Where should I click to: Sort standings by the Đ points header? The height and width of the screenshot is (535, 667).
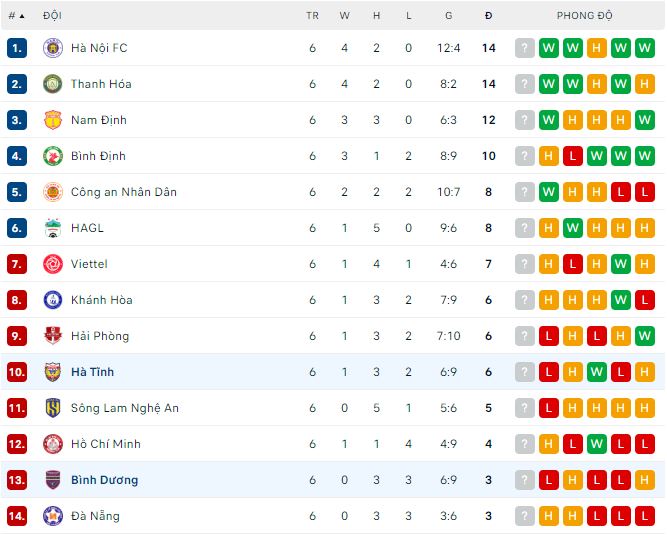(488, 16)
